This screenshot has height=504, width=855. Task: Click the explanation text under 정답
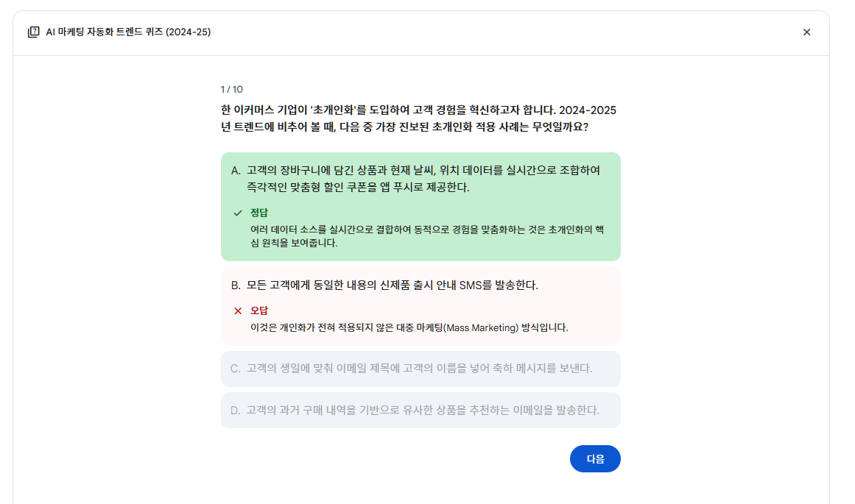tap(427, 236)
